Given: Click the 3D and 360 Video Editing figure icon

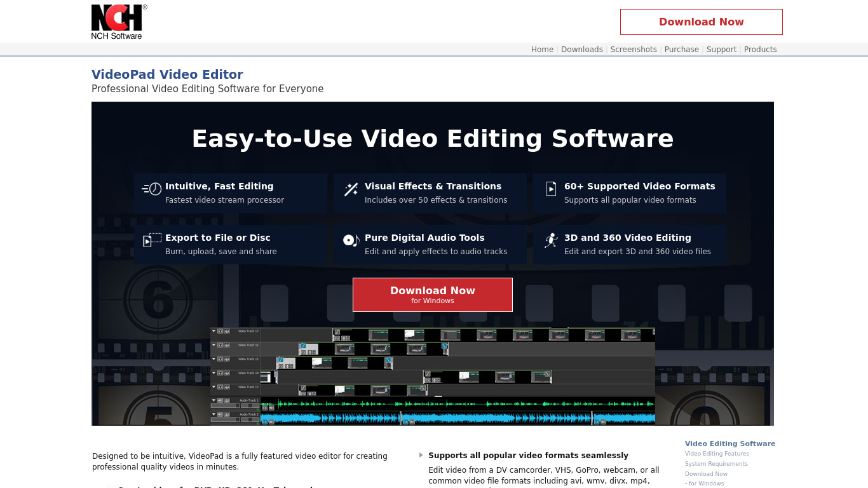Looking at the screenshot, I should tap(551, 240).
